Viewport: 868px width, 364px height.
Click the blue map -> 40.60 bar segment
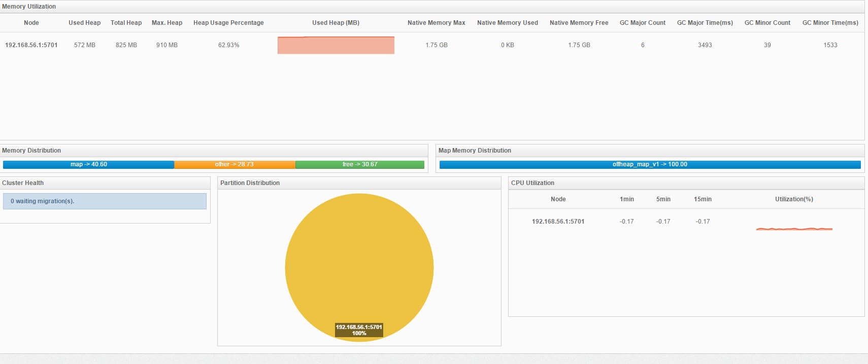[x=89, y=164]
